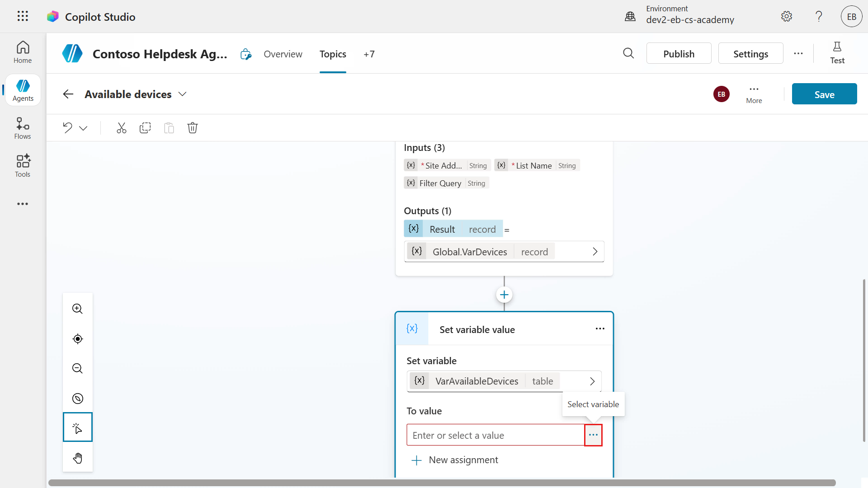Activate the pointer selection tool
The height and width of the screenshot is (488, 868).
(x=78, y=427)
